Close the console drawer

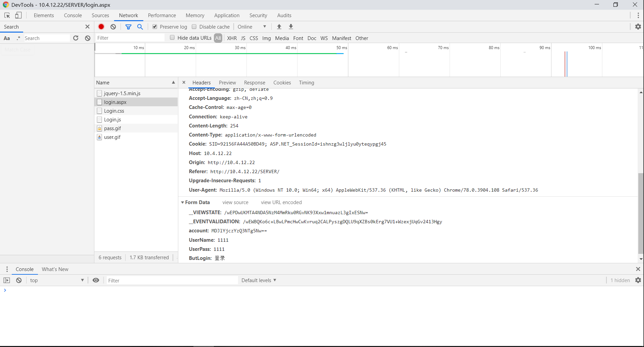click(638, 269)
